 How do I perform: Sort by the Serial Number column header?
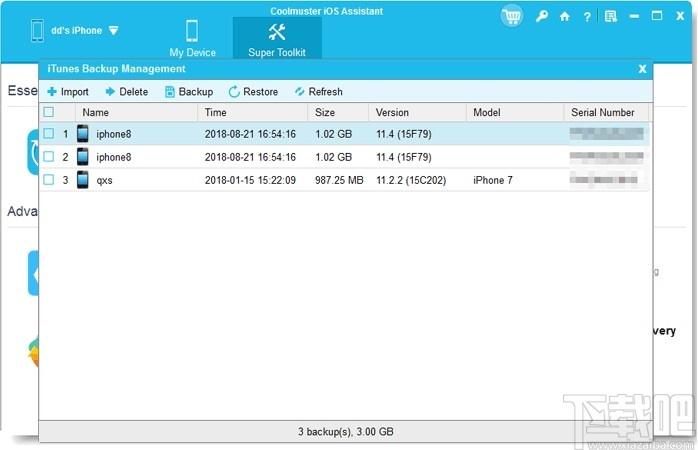coord(606,112)
